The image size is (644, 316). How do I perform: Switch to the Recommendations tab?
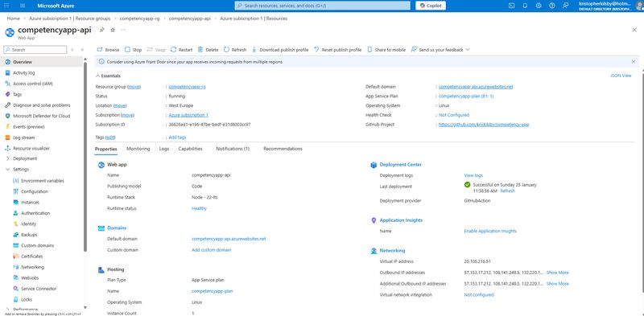(283, 149)
